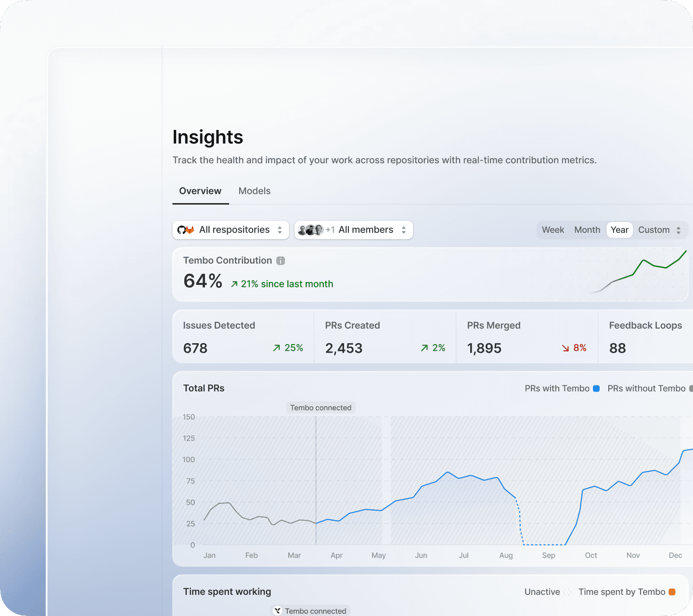Click the Sep label on the x-axis
The image size is (693, 616).
pyautogui.click(x=549, y=555)
